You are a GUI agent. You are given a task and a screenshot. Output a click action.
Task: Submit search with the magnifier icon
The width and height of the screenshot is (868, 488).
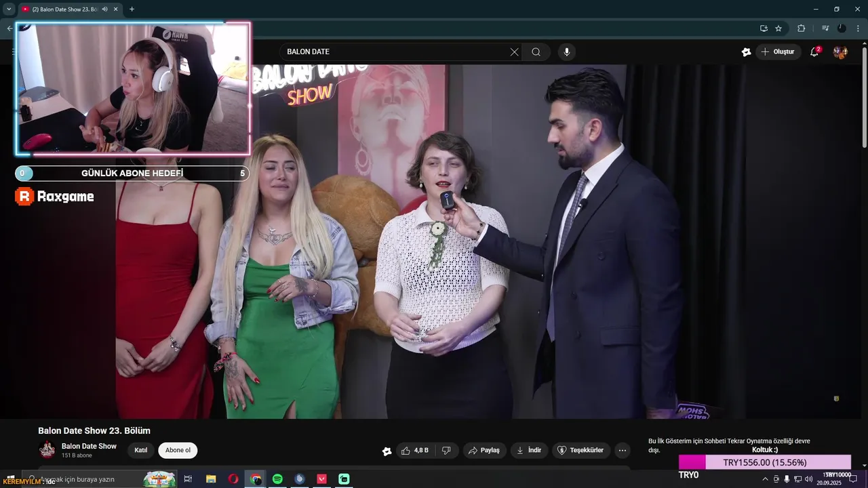(x=536, y=52)
